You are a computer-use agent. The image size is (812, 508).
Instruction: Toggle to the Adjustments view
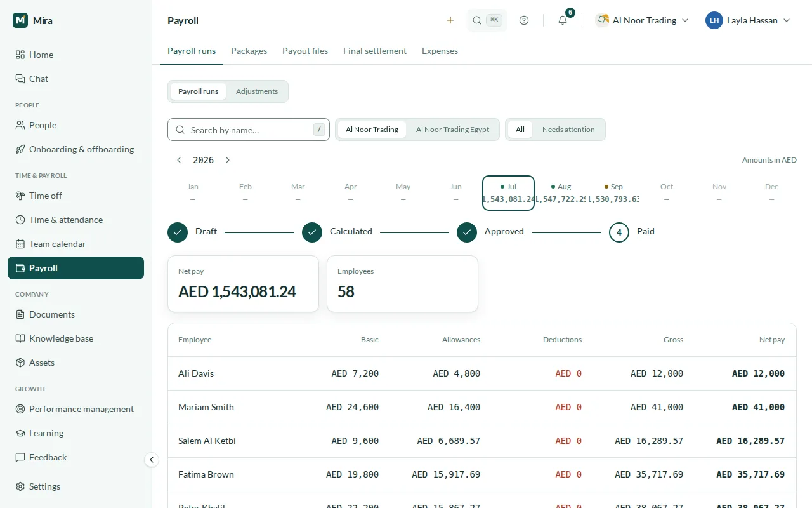click(x=257, y=91)
